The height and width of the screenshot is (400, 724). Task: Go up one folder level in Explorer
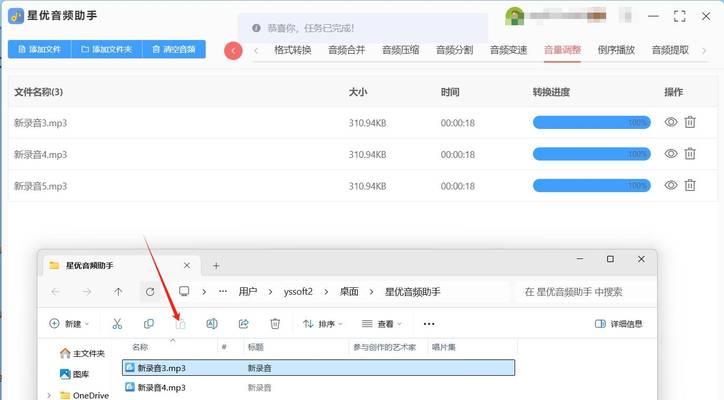[118, 291]
